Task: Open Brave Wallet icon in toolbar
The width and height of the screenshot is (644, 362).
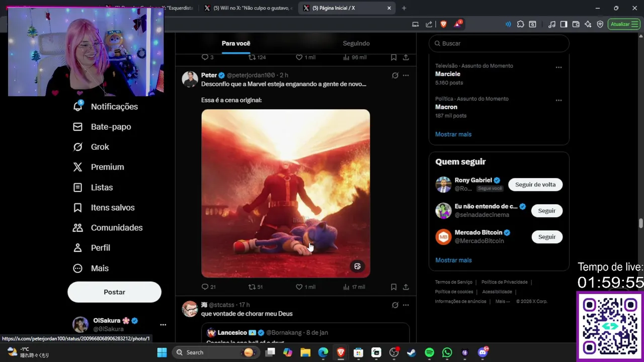Action: point(576,24)
